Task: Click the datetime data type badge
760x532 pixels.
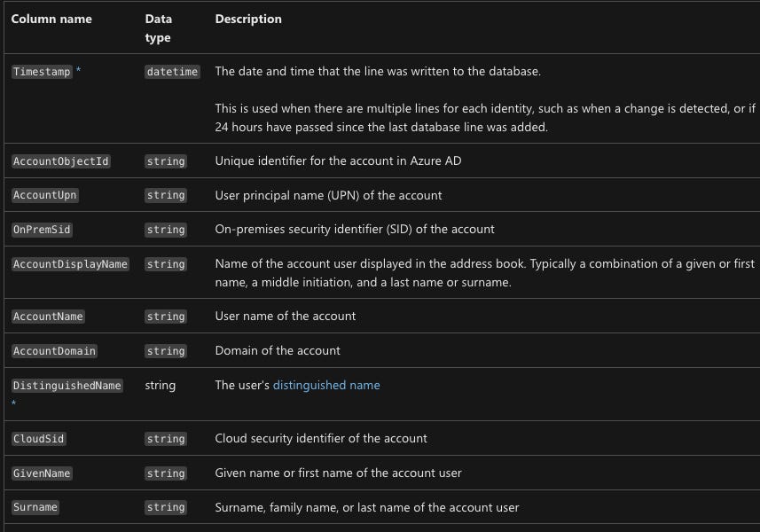Action: (172, 72)
